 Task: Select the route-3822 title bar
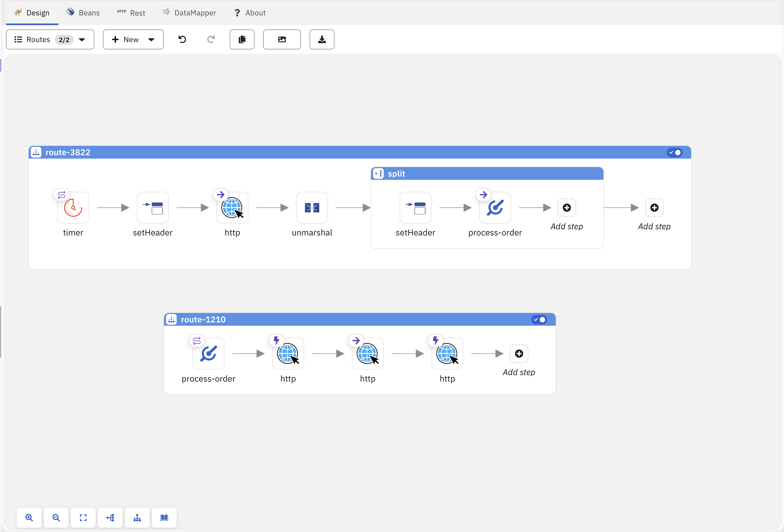click(x=360, y=152)
